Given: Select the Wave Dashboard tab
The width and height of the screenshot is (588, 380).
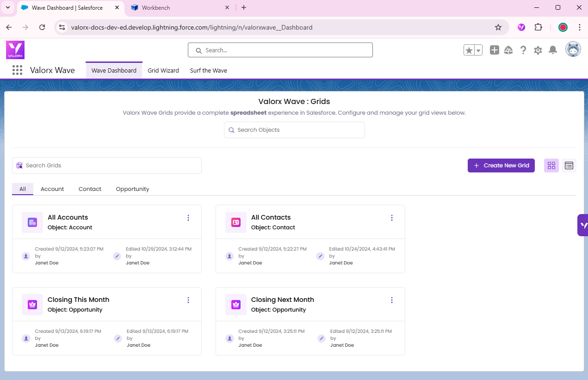Looking at the screenshot, I should [114, 70].
